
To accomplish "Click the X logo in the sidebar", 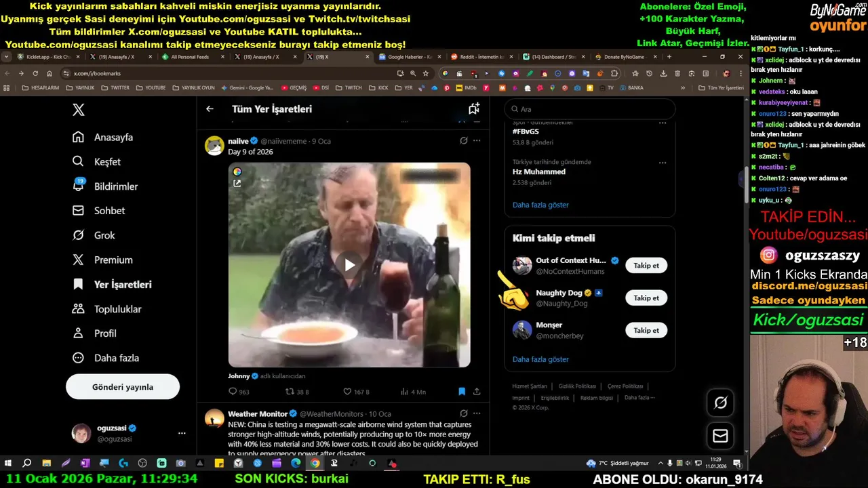I will tap(79, 110).
